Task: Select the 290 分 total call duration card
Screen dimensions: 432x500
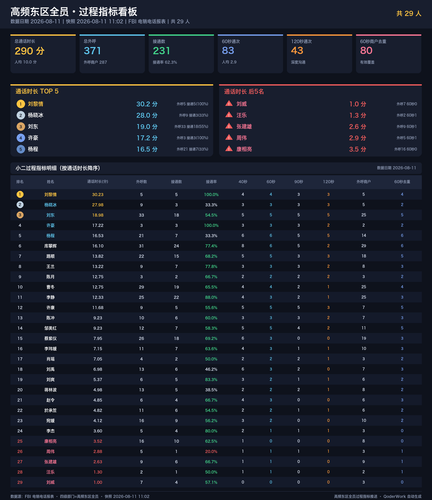Action: [x=43, y=54]
